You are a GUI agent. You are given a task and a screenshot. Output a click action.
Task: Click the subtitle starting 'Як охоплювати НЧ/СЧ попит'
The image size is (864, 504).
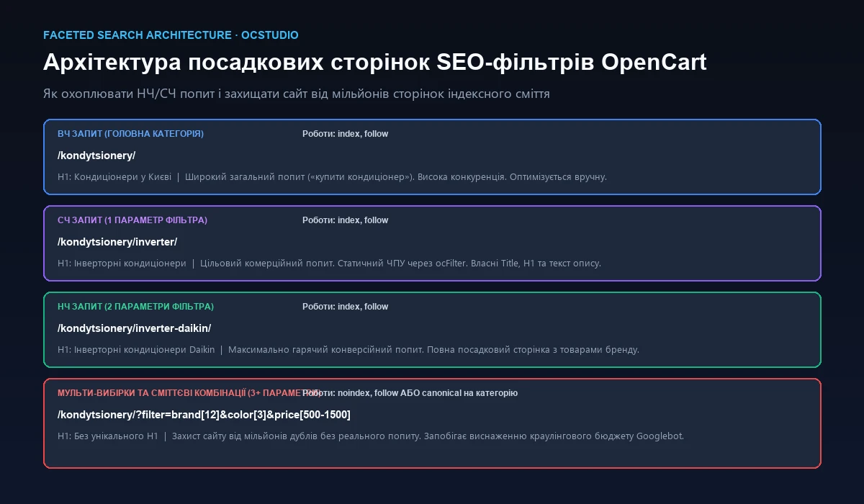point(297,94)
